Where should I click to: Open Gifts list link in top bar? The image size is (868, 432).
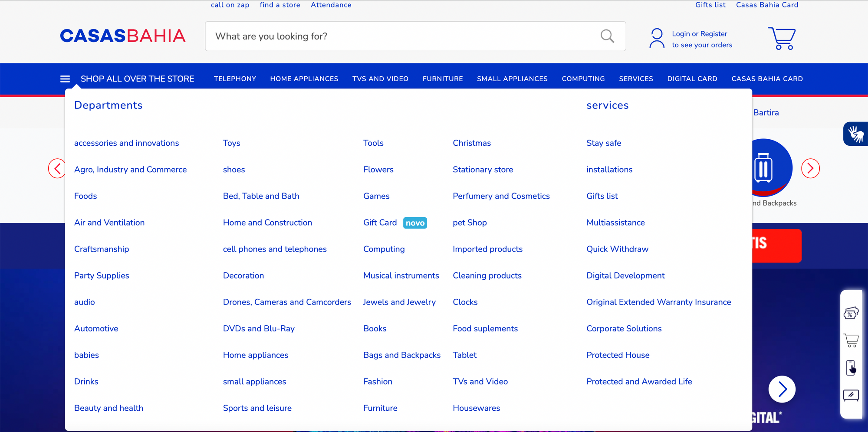pyautogui.click(x=710, y=5)
